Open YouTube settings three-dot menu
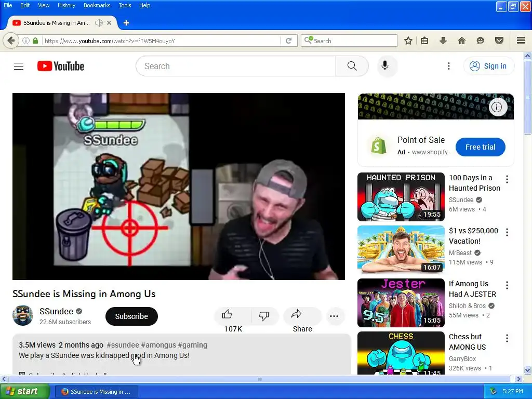532x399 pixels. (448, 66)
